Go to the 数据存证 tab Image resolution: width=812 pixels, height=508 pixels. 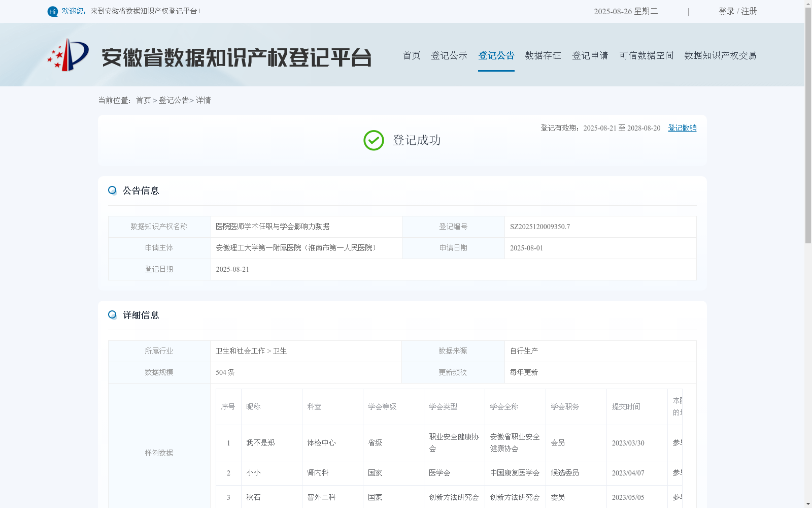point(543,55)
